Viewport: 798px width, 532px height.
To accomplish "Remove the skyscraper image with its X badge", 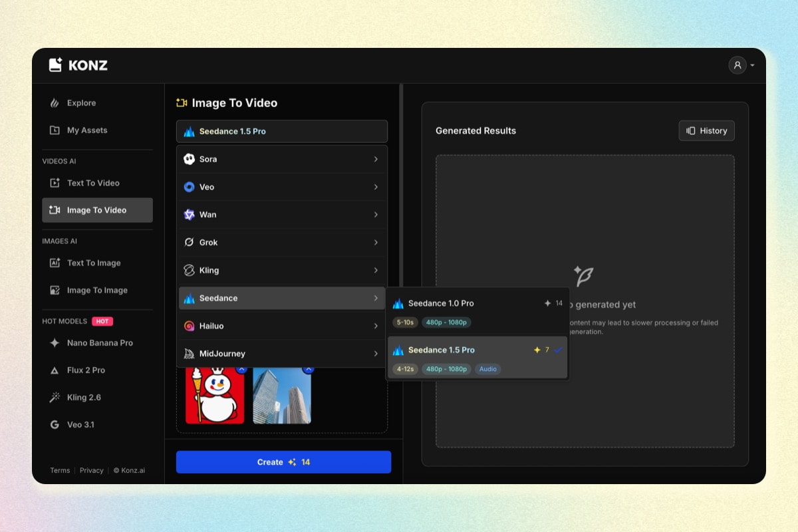I will pyautogui.click(x=308, y=368).
